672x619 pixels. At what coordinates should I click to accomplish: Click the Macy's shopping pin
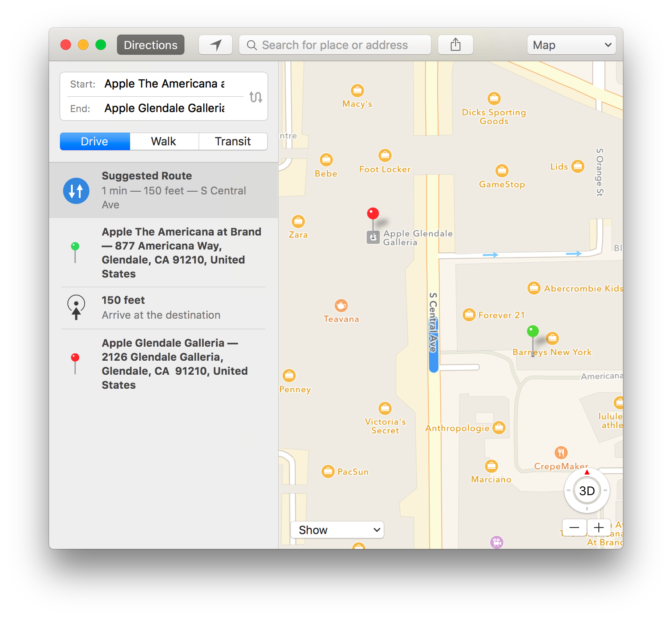[x=357, y=91]
